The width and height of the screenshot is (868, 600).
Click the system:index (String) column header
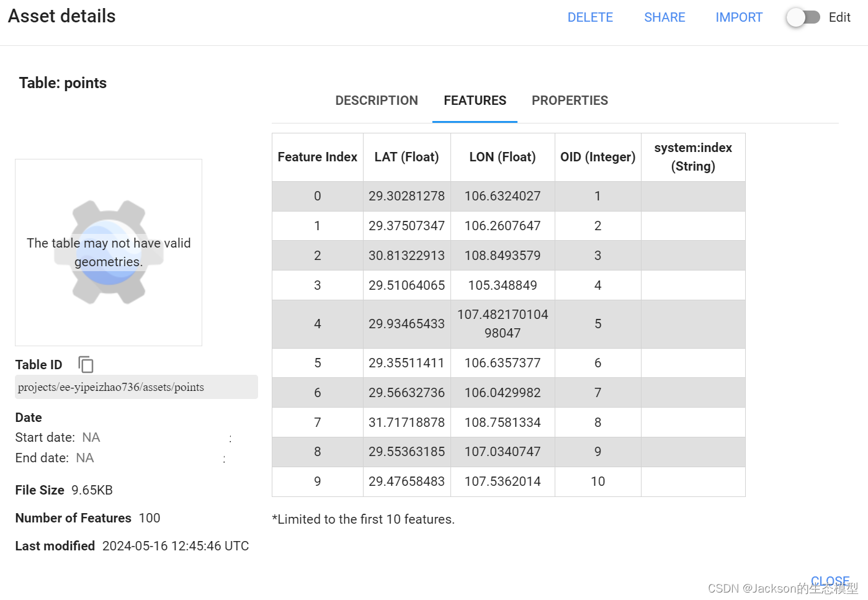(x=693, y=157)
